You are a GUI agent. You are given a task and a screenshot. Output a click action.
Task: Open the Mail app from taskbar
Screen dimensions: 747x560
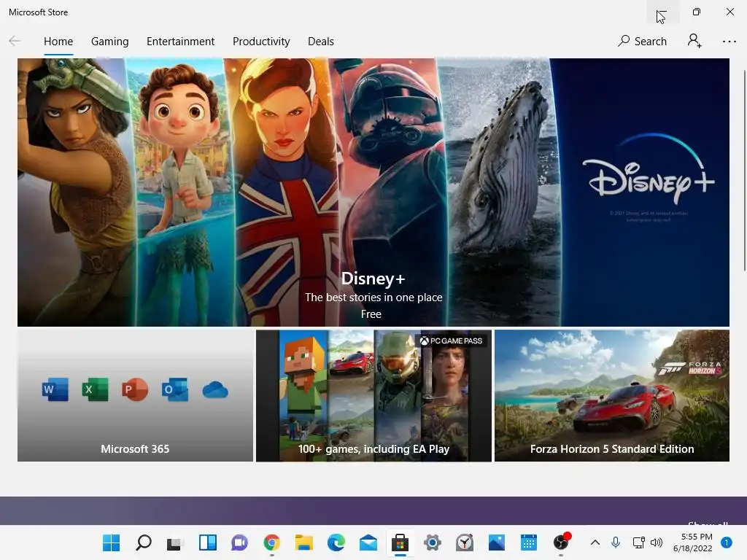(x=368, y=542)
